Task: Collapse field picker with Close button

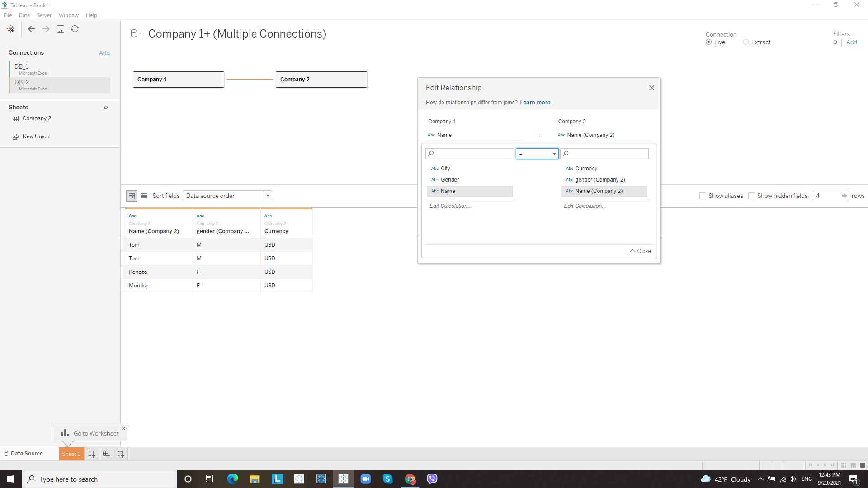Action: click(x=640, y=251)
